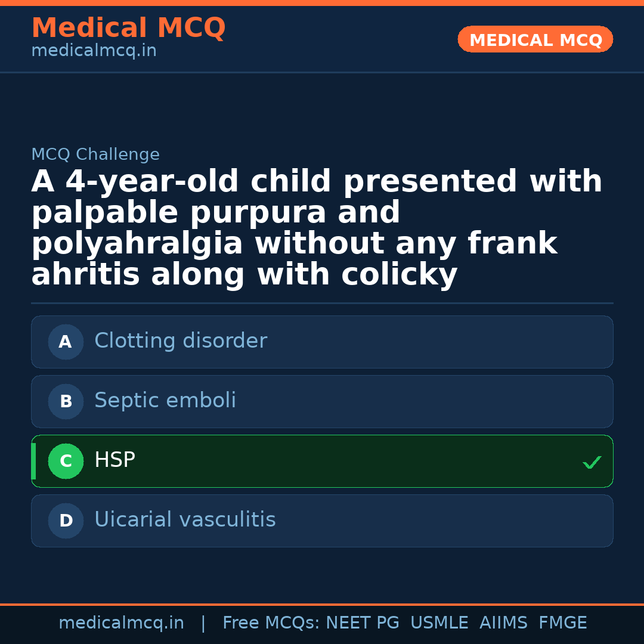Image resolution: width=644 pixels, height=644 pixels.
Task: Select the Uicarial vasculitis answer text
Action: tap(185, 520)
